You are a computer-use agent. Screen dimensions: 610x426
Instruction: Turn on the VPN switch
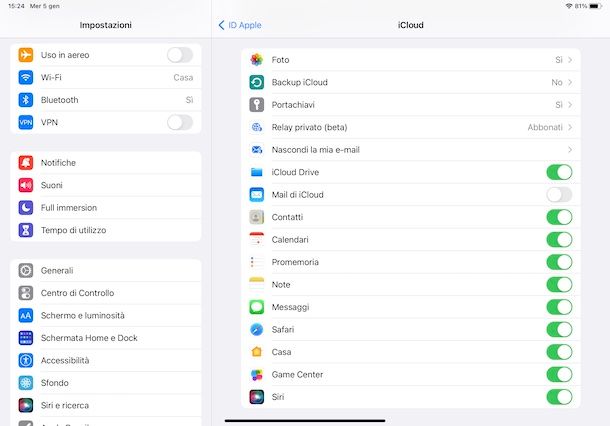point(180,122)
